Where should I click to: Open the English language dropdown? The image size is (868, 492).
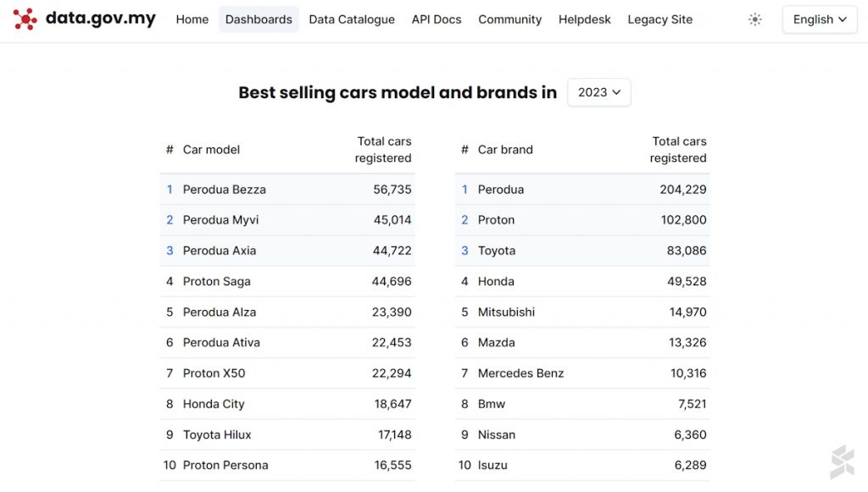pyautogui.click(x=820, y=19)
